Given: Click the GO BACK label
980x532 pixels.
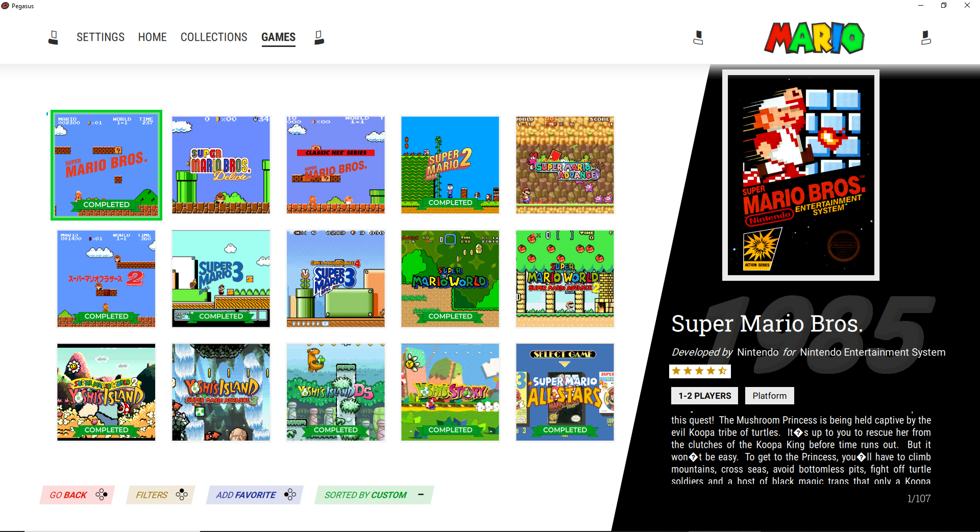Looking at the screenshot, I should (x=68, y=495).
